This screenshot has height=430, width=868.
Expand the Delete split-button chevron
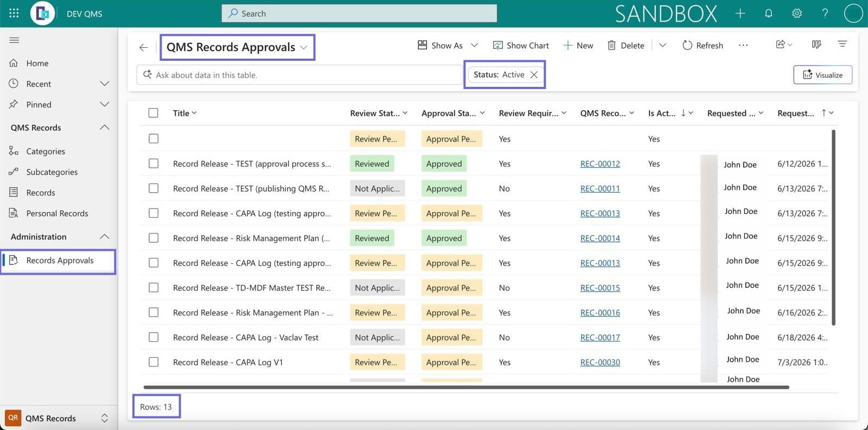662,46
